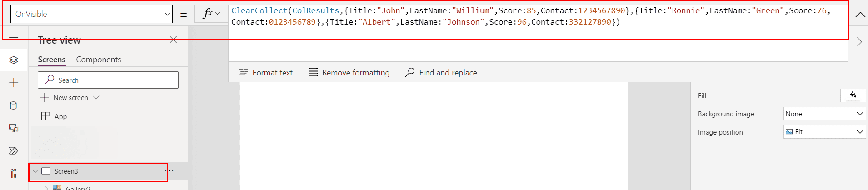Collapse the Screen3 tree node
Viewport: 868px width, 190px height.
tap(35, 171)
